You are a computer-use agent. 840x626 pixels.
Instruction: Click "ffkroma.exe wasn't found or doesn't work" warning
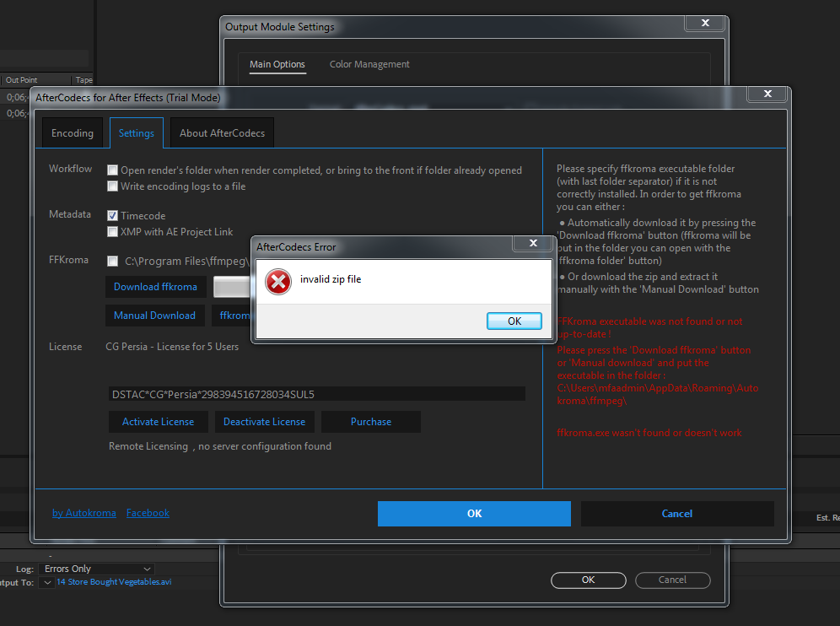pos(649,433)
